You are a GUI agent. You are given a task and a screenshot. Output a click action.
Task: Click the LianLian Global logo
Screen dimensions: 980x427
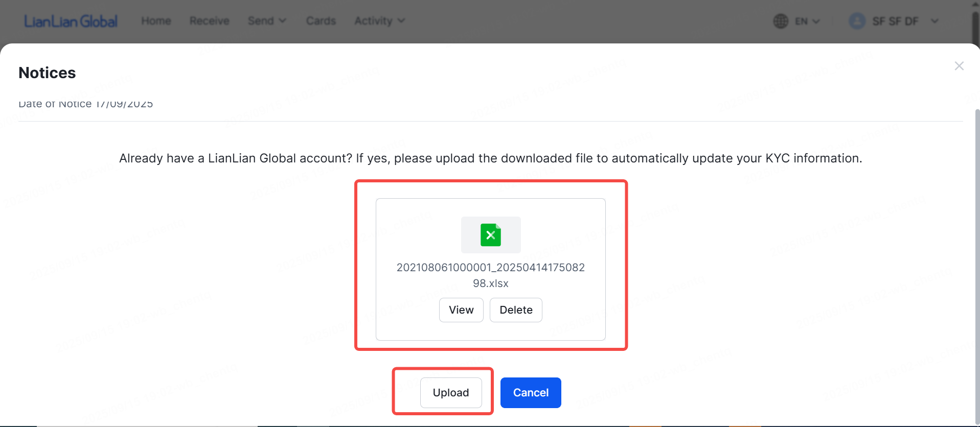point(71,21)
